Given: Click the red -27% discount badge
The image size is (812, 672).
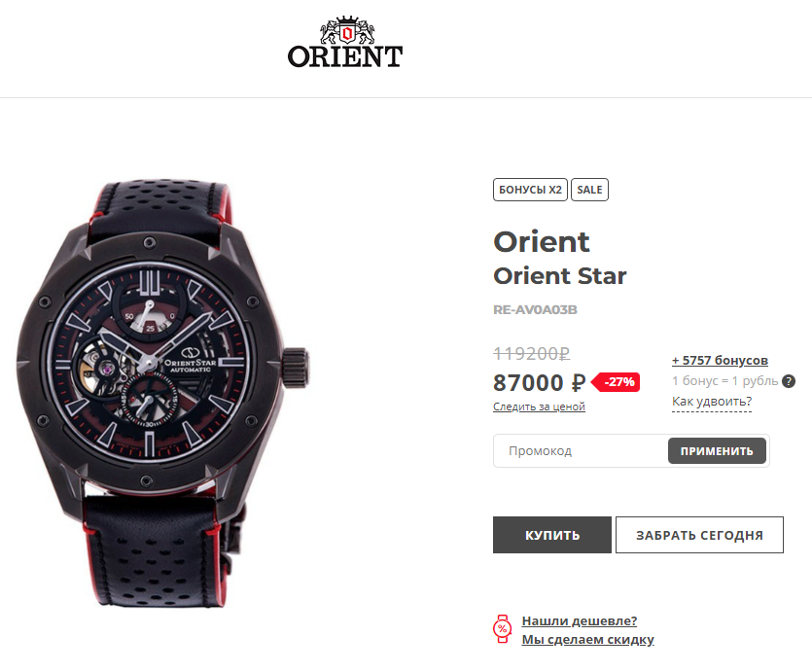Looking at the screenshot, I should [x=616, y=382].
